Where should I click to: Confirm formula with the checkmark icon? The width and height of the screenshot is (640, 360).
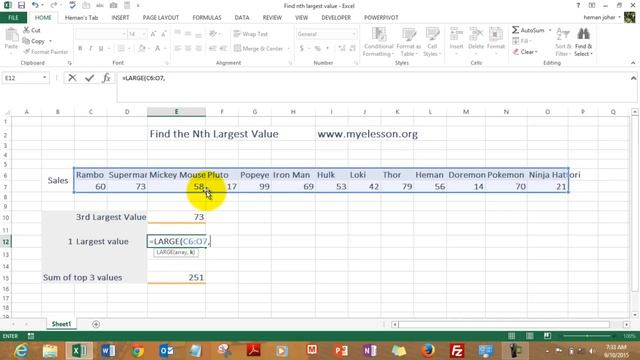coord(89,78)
